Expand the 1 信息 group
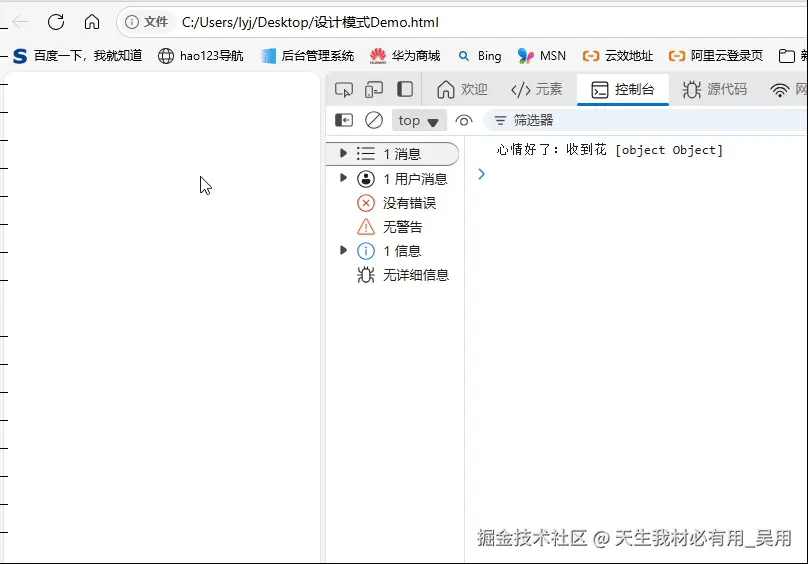808x564 pixels. (343, 250)
